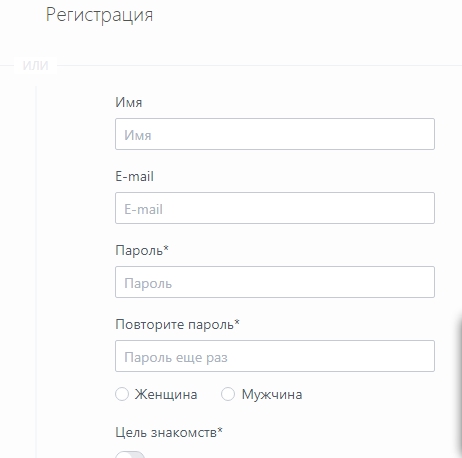Click the asterisk after Пароль label

(166, 248)
